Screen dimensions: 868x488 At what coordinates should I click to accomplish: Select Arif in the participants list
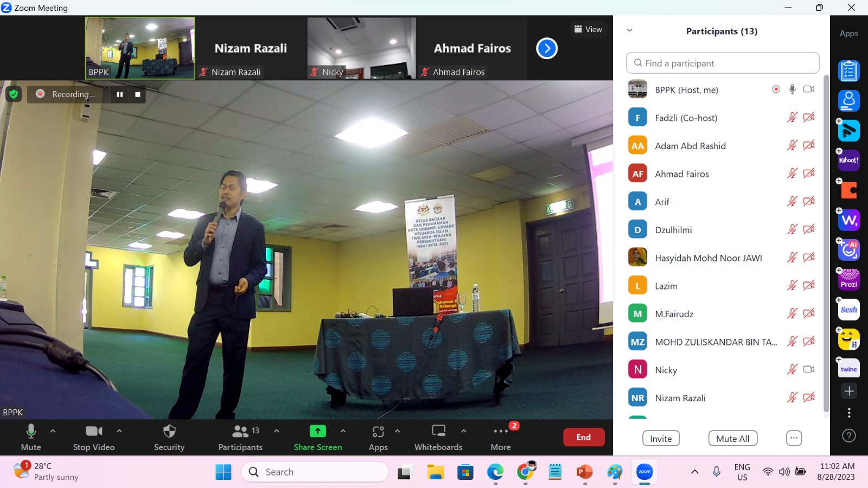723,202
